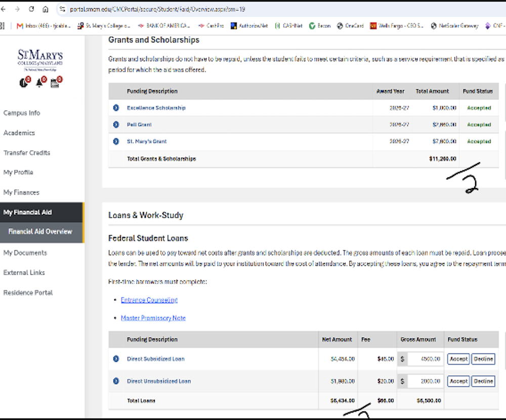
Task: Select My Financial Aid menu item
Action: click(42, 212)
